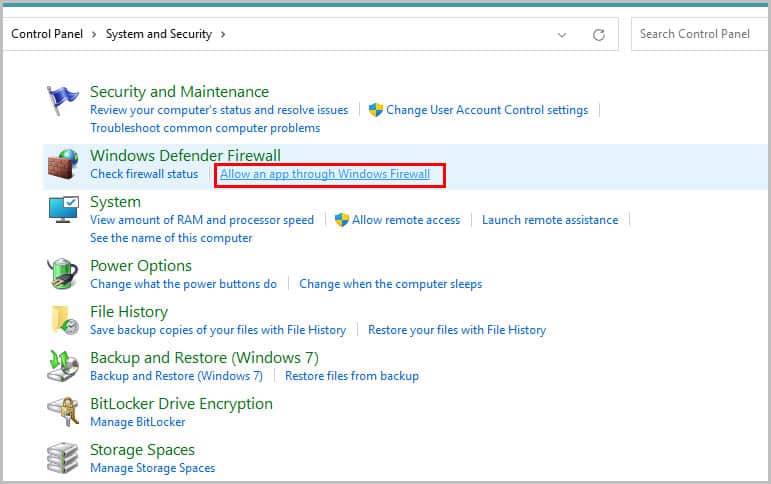The image size is (771, 484).
Task: Click the Storage Spaces drives icon
Action: pyautogui.click(x=62, y=457)
